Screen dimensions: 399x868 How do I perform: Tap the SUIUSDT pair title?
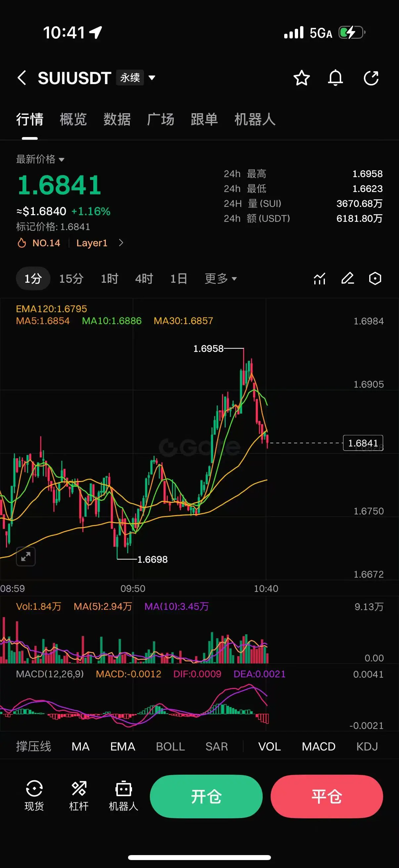click(74, 78)
